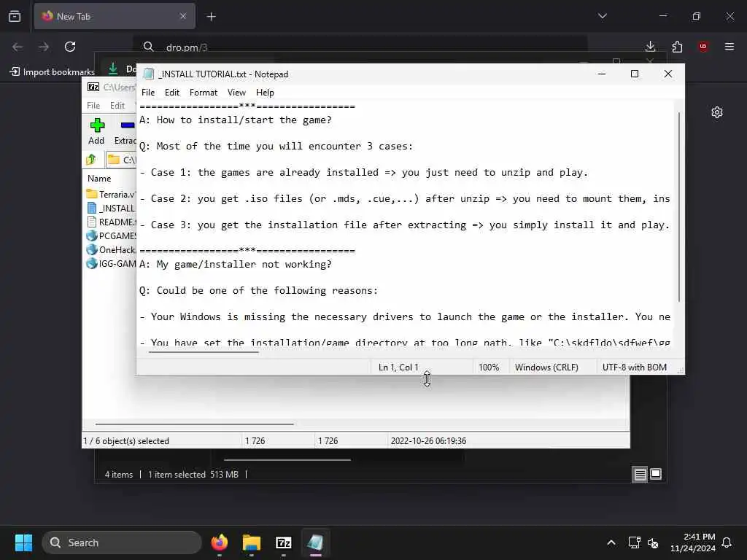Click Windows (CRLF) status entry
This screenshot has width=747, height=560.
546,367
